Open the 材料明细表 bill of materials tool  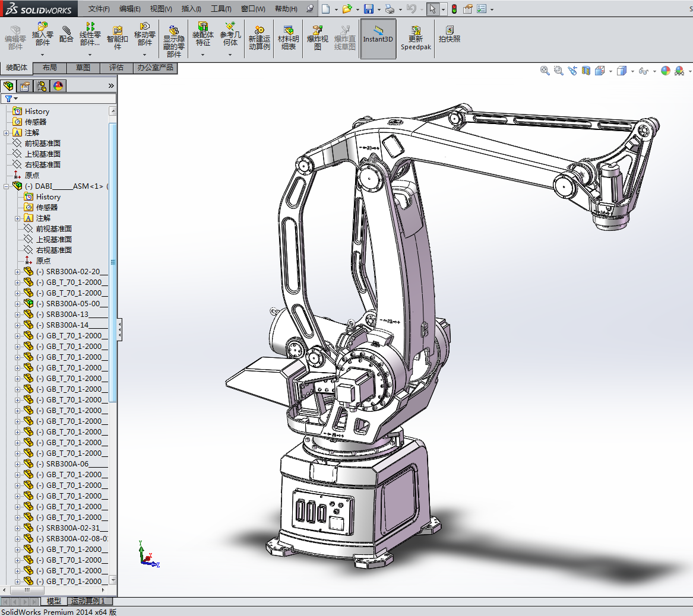point(289,37)
